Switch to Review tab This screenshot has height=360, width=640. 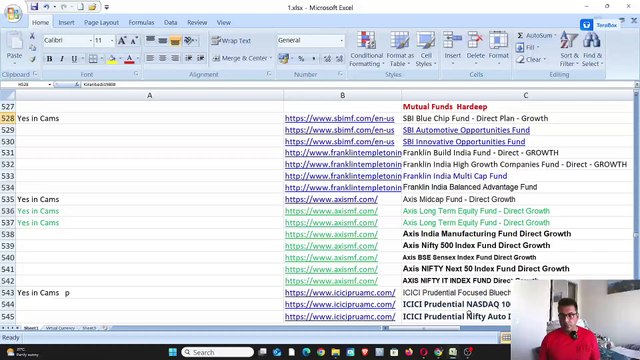(x=197, y=22)
